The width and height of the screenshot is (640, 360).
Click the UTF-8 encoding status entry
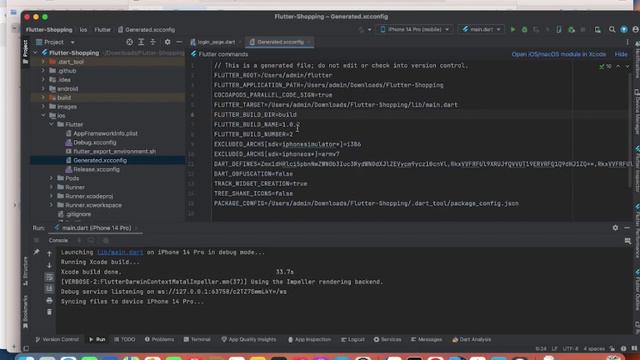570,349
